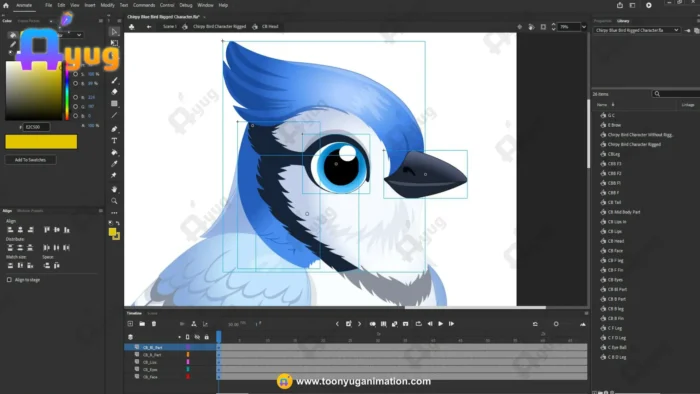Click Chirpy Bird Character Rigged breadcrumb
This screenshot has width=700, height=394.
(219, 27)
